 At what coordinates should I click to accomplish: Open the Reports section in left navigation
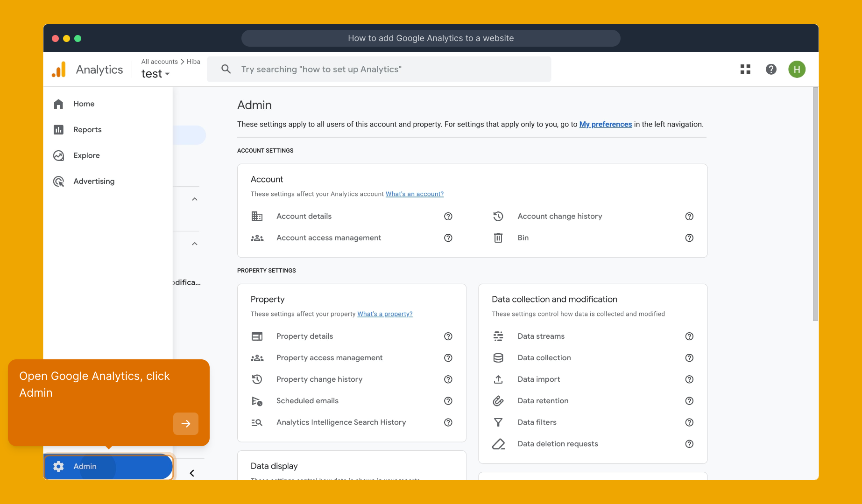(x=87, y=129)
